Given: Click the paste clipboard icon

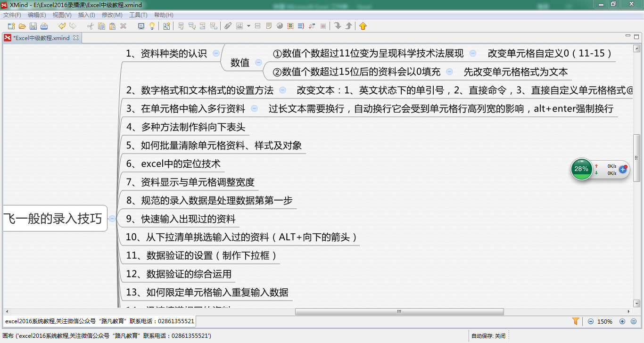Looking at the screenshot, I should point(112,26).
